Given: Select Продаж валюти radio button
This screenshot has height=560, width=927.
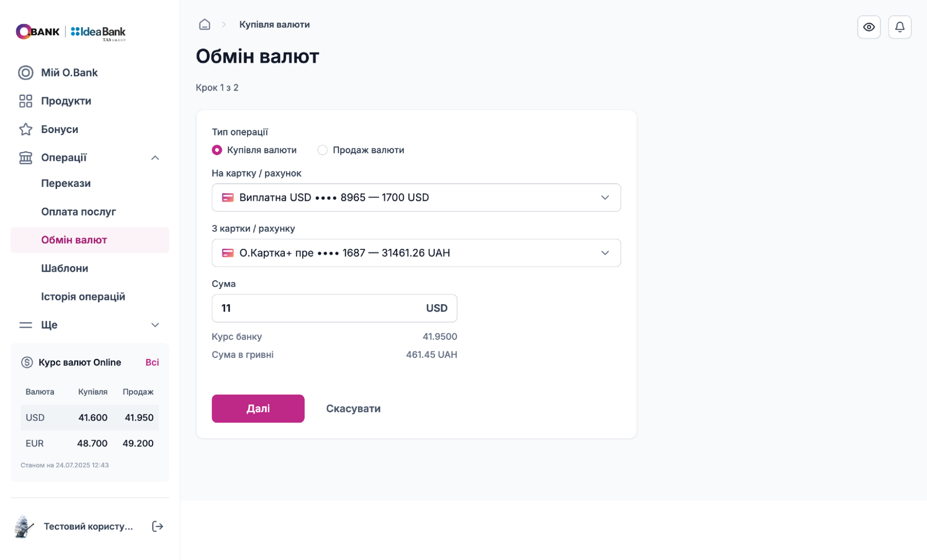Looking at the screenshot, I should (x=322, y=150).
